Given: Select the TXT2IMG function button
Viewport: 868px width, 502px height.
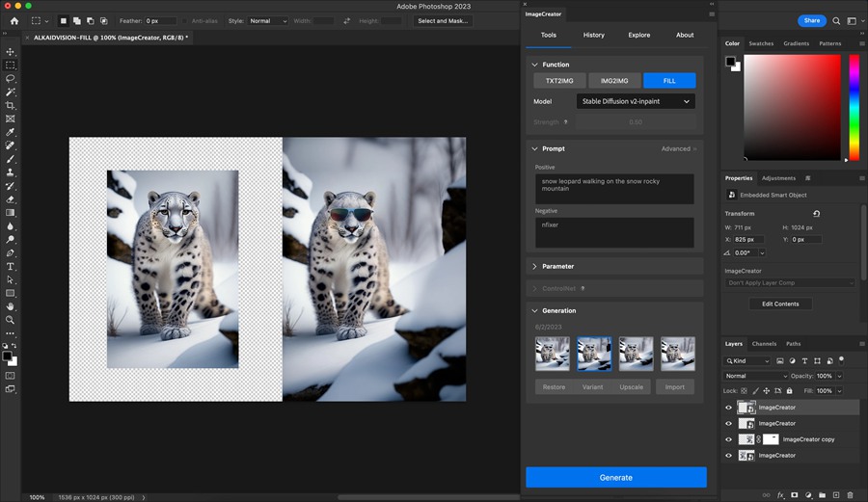Looking at the screenshot, I should 559,81.
